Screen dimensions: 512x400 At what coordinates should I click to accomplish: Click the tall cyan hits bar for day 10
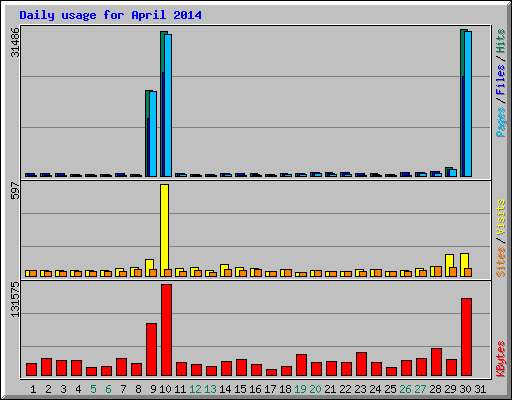168,105
